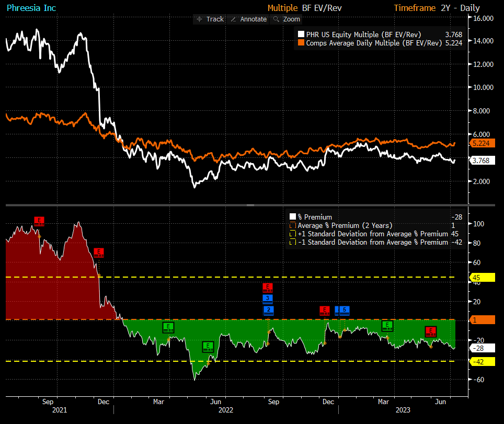Click the blue 5 event marker
Image resolution: width=504 pixels, height=424 pixels.
click(x=344, y=311)
